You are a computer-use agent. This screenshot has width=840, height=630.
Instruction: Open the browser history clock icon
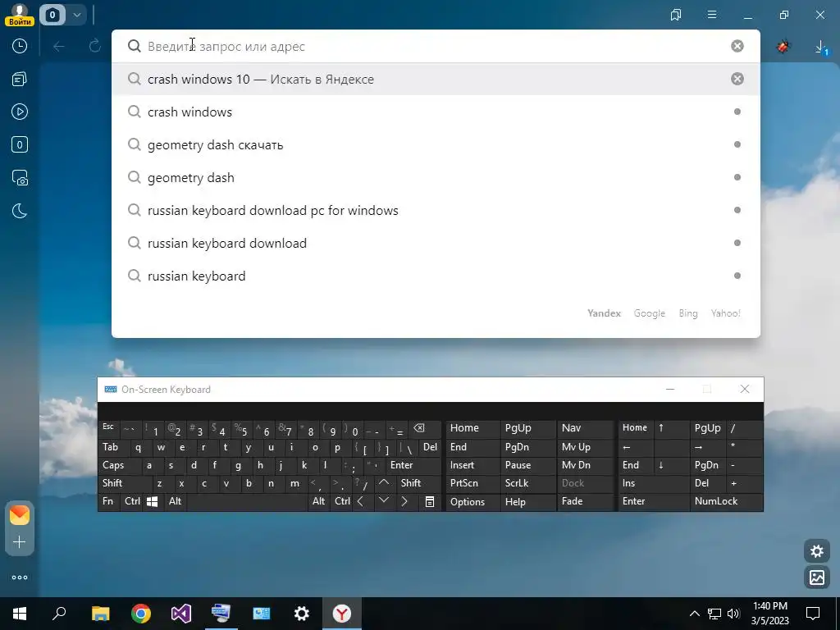20,46
